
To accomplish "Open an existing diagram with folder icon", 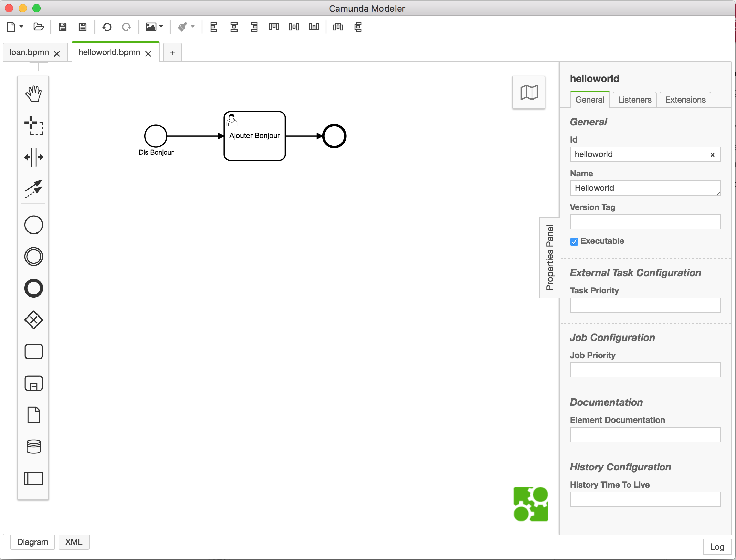I will [38, 27].
